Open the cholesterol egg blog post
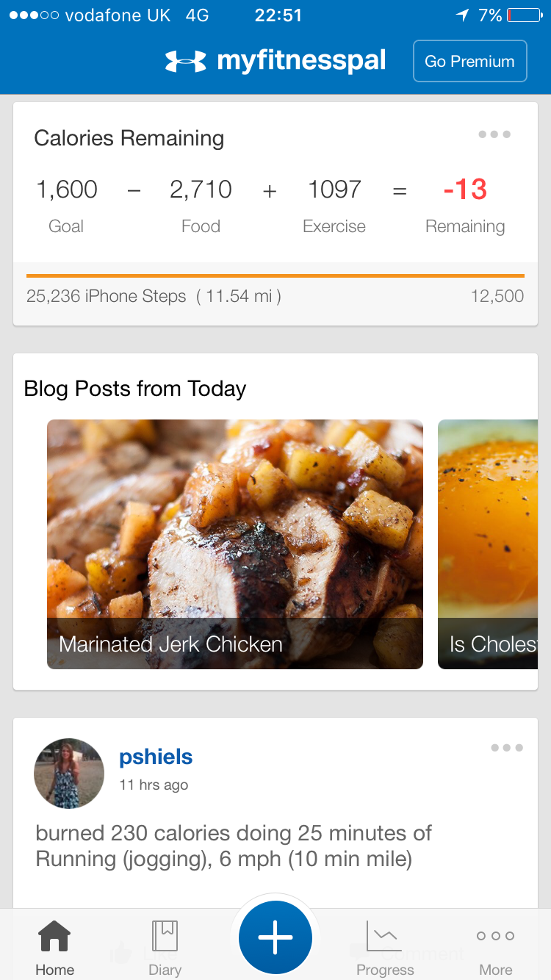Image resolution: width=551 pixels, height=980 pixels. [488, 544]
